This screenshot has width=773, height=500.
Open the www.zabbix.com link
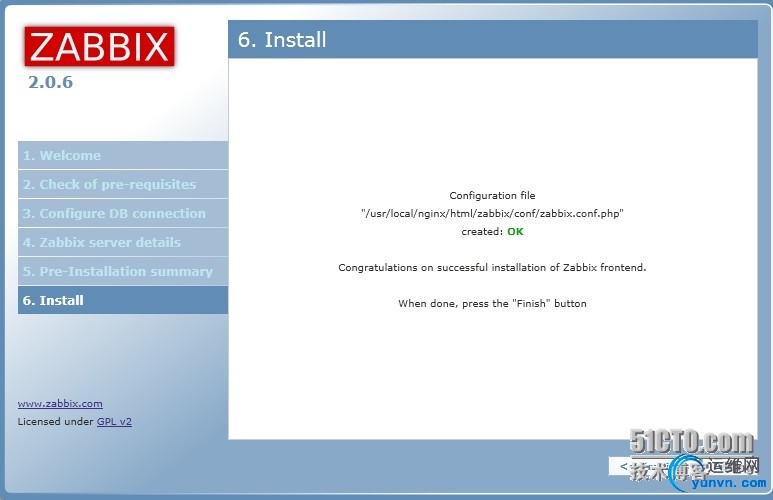pos(60,403)
